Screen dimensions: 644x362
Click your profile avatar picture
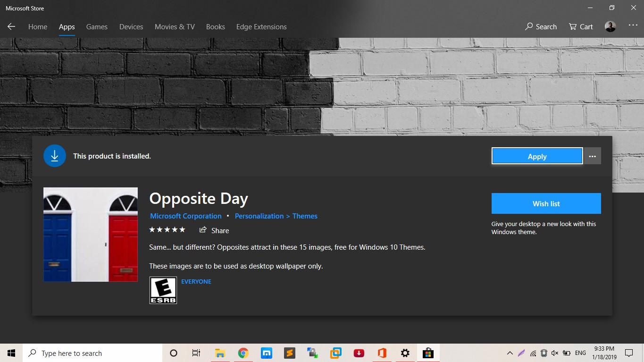point(610,26)
